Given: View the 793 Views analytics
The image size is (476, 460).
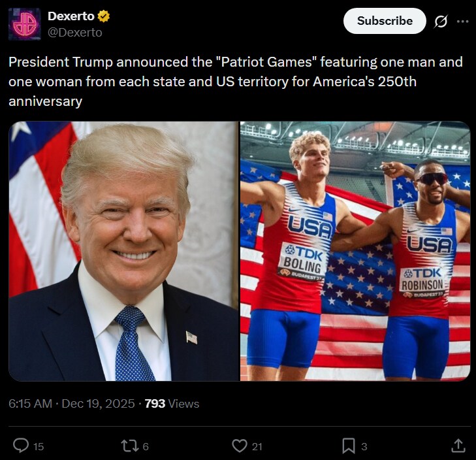Looking at the screenshot, I should pos(172,404).
